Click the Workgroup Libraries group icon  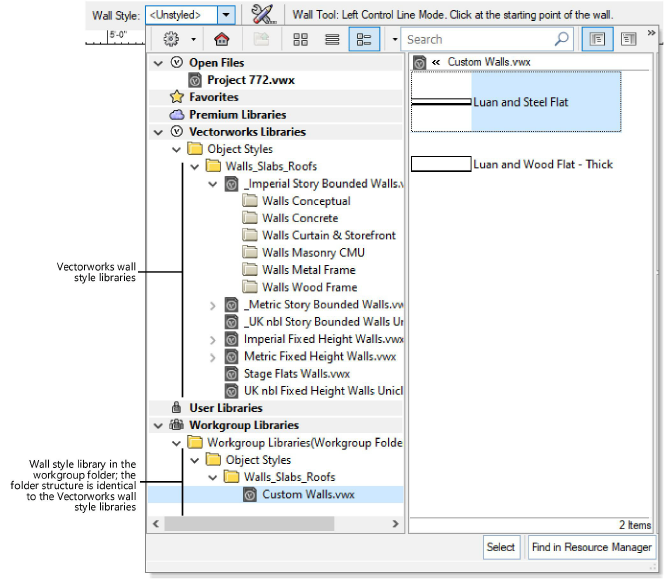coord(177,425)
